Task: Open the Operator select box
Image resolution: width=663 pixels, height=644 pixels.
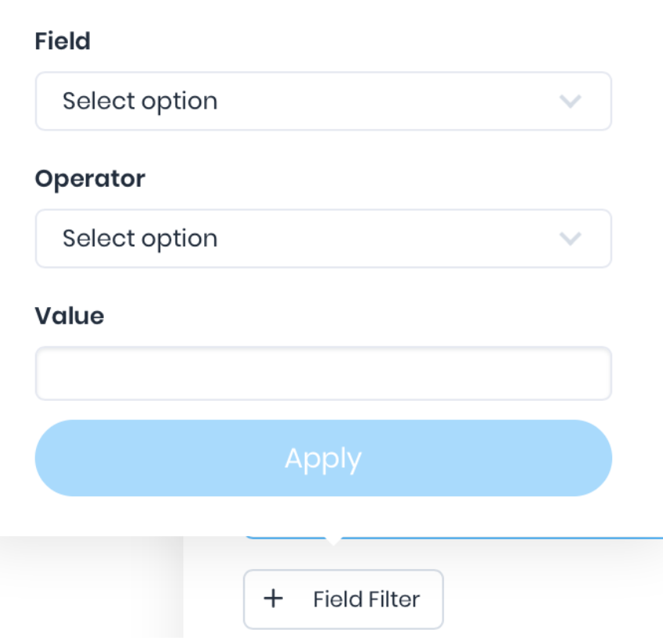Action: pyautogui.click(x=323, y=238)
